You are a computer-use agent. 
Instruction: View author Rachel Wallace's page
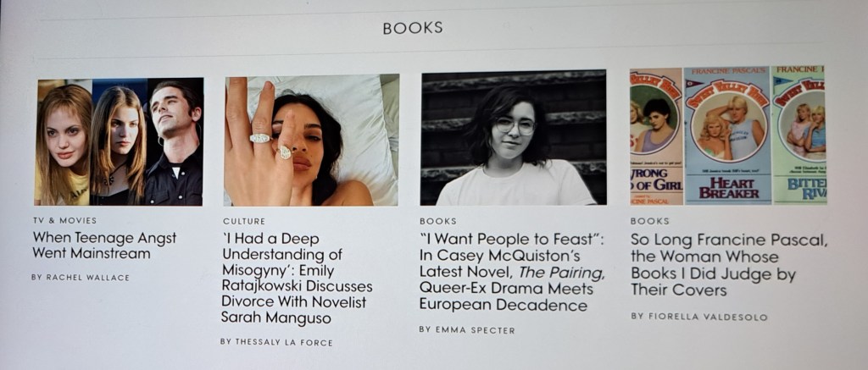click(81, 277)
